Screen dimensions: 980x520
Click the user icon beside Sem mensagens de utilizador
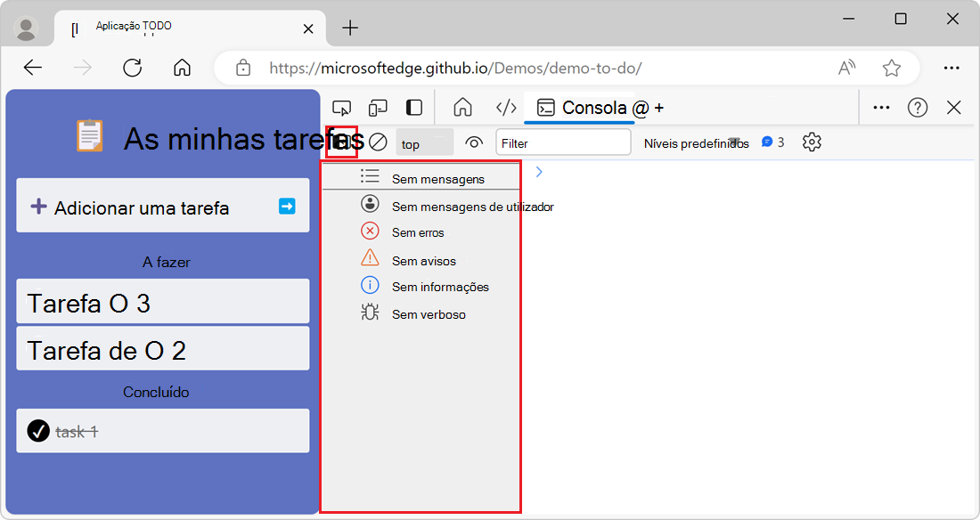click(x=370, y=204)
